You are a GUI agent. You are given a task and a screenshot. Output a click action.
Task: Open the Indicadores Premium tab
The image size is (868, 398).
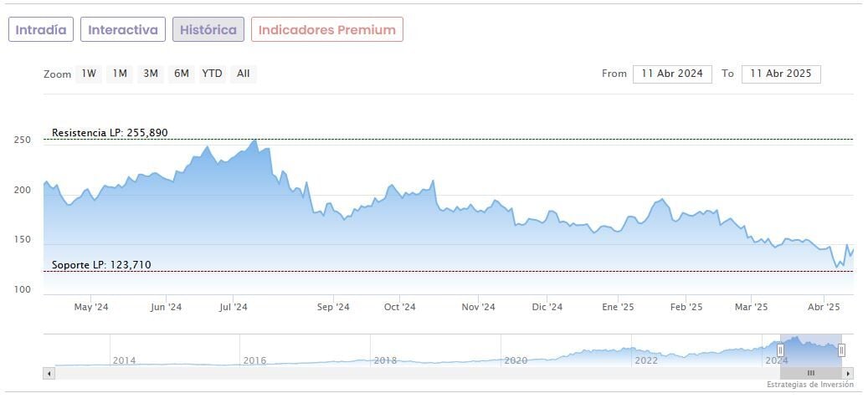327,29
